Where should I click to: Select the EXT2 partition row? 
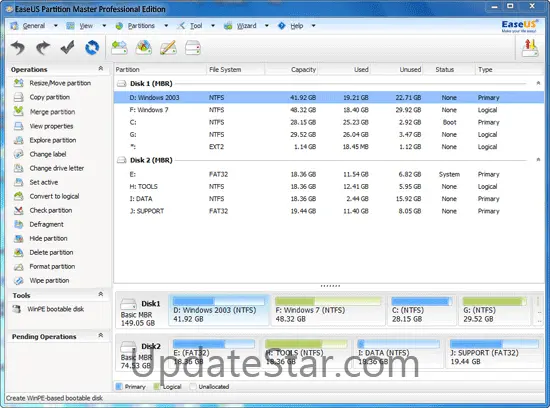click(329, 147)
